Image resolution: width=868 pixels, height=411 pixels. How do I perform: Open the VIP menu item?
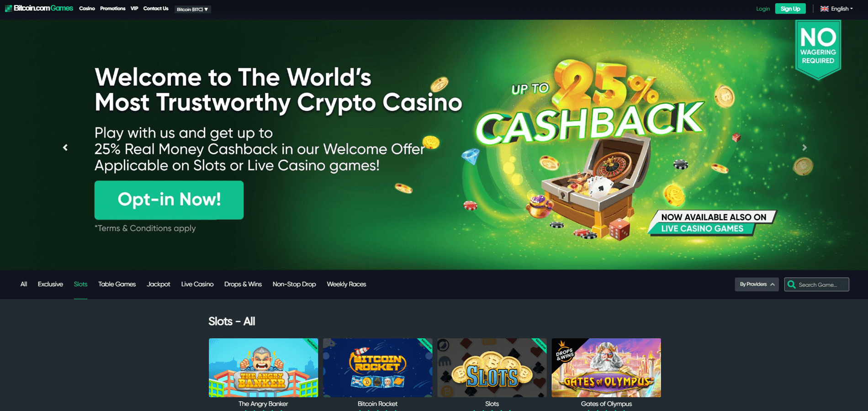click(134, 9)
